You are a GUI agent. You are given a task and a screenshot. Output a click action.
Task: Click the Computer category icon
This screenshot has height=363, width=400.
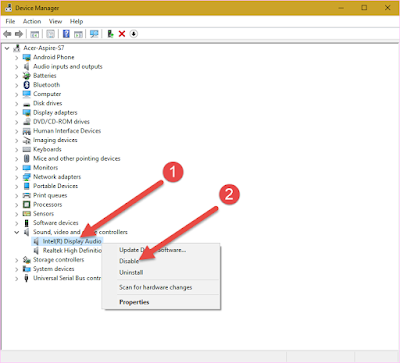point(27,94)
